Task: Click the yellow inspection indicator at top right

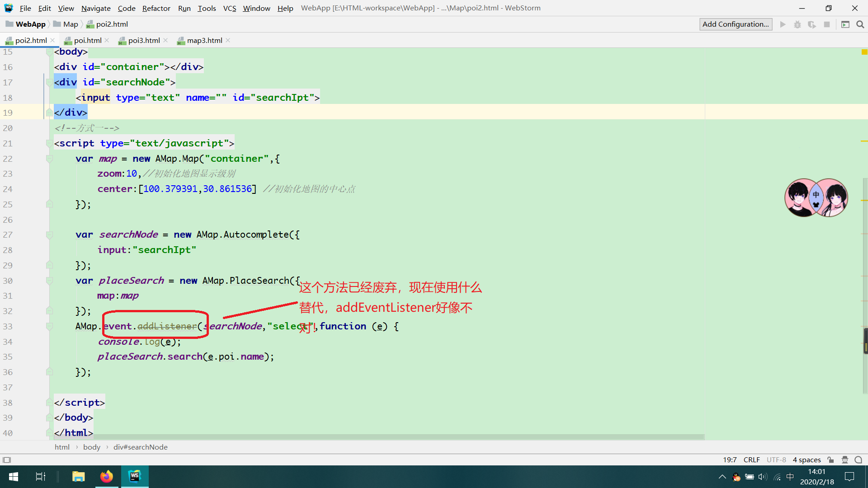Action: 864,52
